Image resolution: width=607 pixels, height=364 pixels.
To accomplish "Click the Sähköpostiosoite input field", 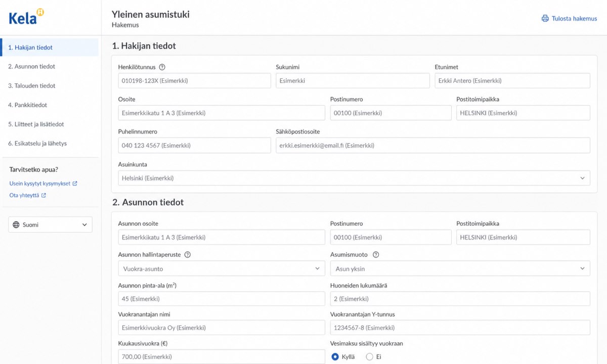I will click(x=433, y=145).
